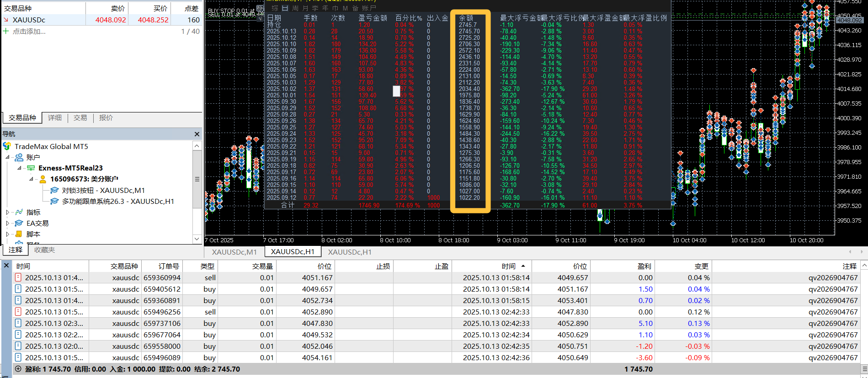Viewport: 868px width, 378px height.
Task: Click the buy deal icon for order 659496089
Action: tap(18, 357)
